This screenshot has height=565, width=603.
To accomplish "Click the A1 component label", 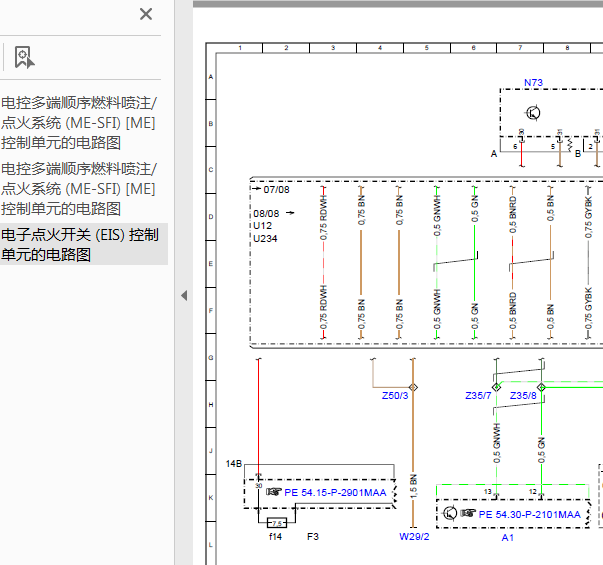I will (x=508, y=538).
